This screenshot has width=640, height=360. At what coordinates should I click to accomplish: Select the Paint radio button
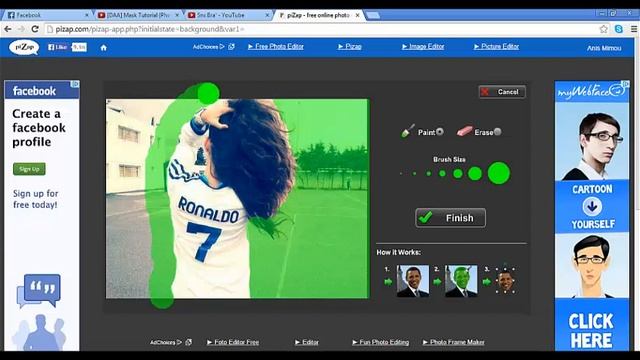click(440, 131)
